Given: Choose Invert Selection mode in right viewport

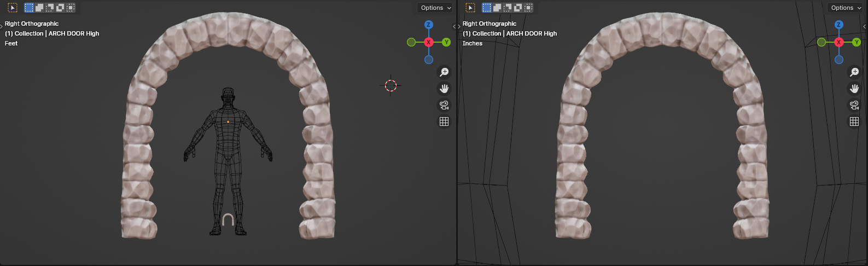Looking at the screenshot, I should point(518,8).
